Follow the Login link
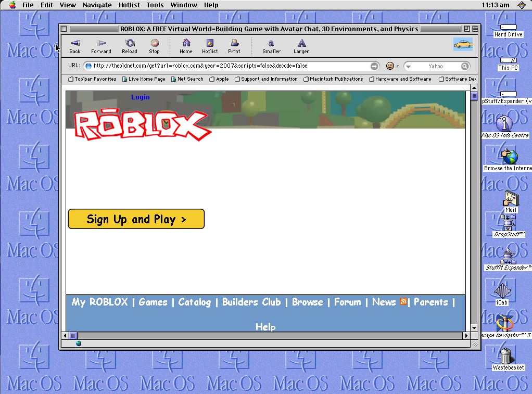532x394 pixels. [140, 97]
